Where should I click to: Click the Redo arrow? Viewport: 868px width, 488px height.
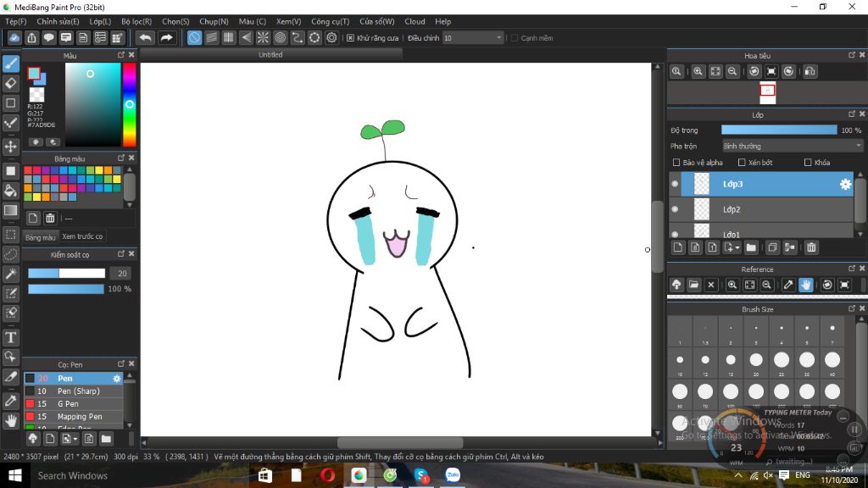click(x=166, y=37)
